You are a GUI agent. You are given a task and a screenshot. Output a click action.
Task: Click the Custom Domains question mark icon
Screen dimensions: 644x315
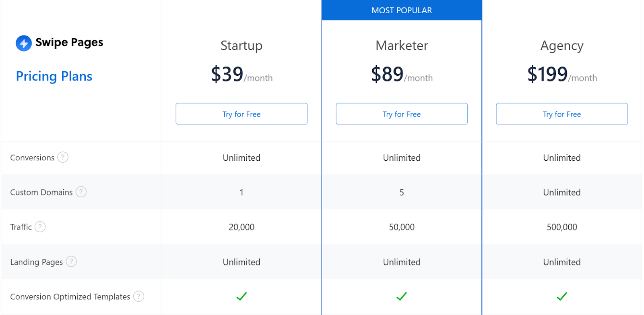81,192
